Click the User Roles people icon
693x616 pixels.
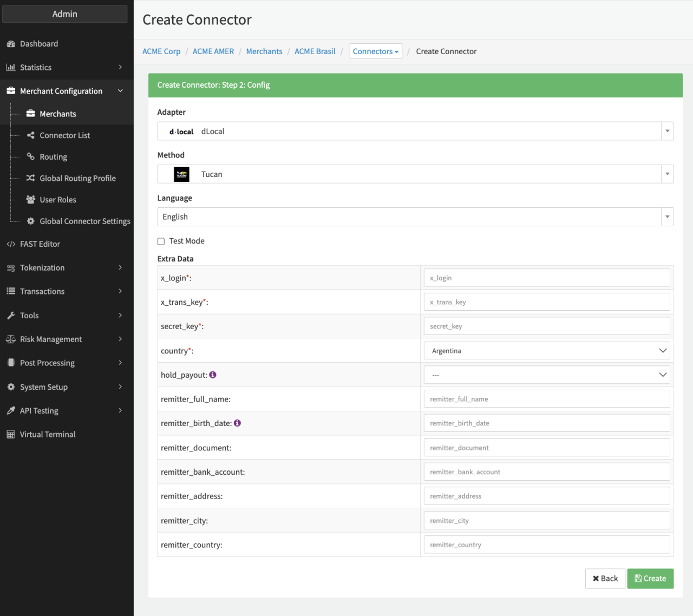(31, 200)
